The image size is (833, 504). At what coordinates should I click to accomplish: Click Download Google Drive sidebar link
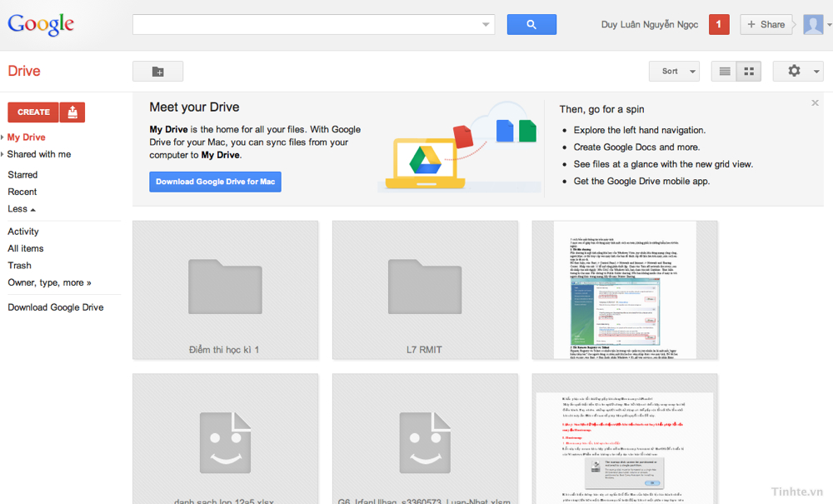[x=55, y=307]
